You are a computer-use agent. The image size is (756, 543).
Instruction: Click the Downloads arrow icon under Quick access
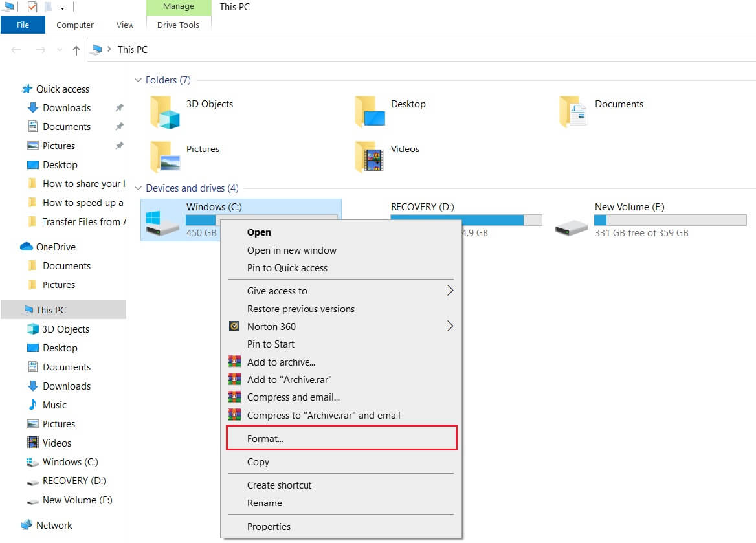[33, 107]
